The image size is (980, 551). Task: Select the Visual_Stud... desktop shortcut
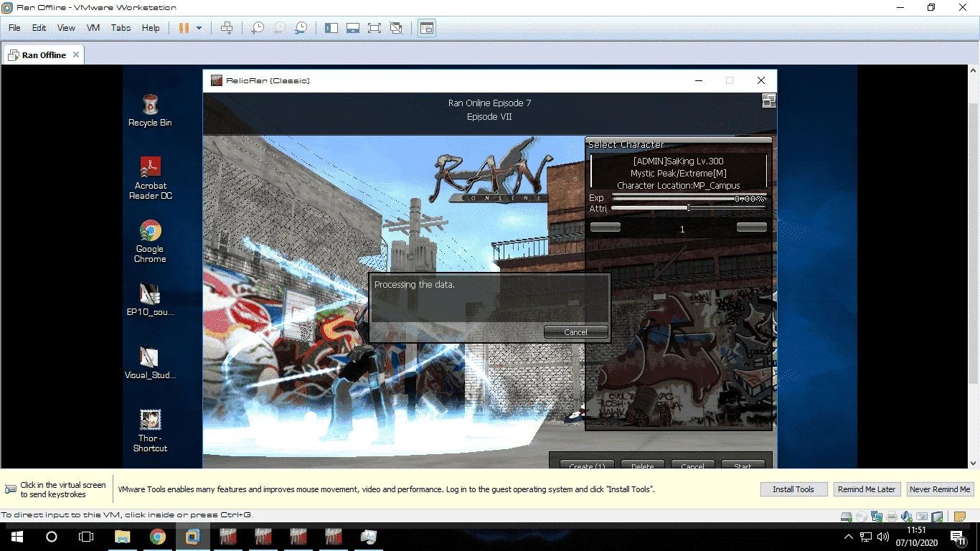click(150, 363)
